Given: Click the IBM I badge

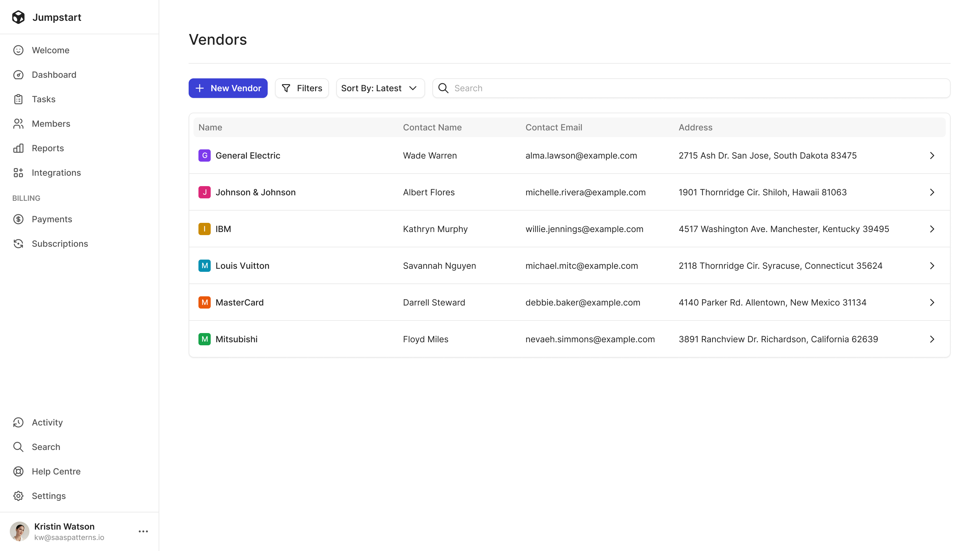Looking at the screenshot, I should tap(204, 229).
